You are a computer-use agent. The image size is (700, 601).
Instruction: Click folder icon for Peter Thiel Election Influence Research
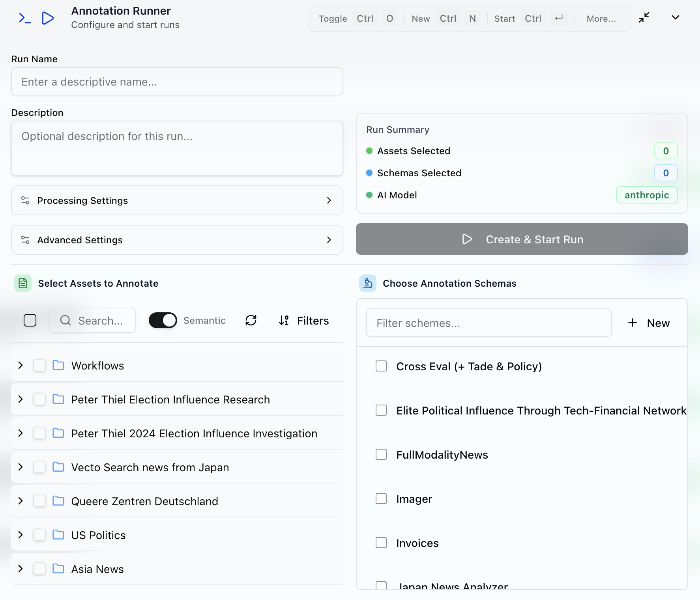[58, 399]
